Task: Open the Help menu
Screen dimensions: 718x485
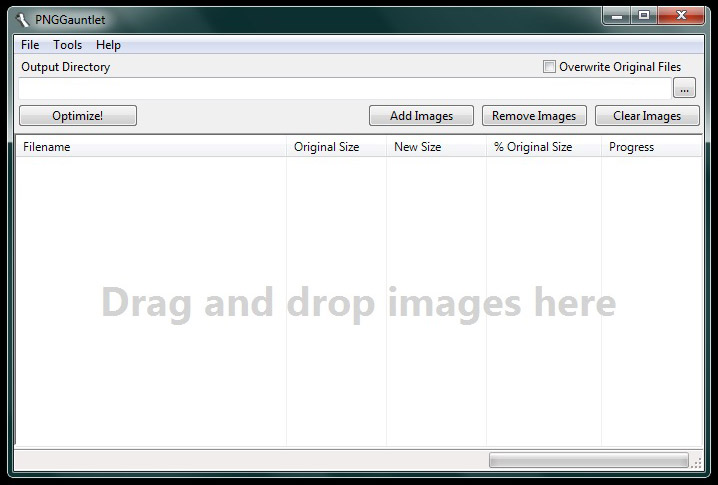Action: click(109, 45)
